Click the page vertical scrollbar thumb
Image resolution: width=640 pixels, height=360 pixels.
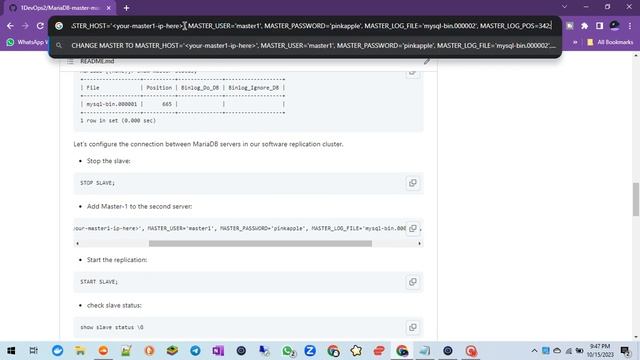tap(636, 199)
